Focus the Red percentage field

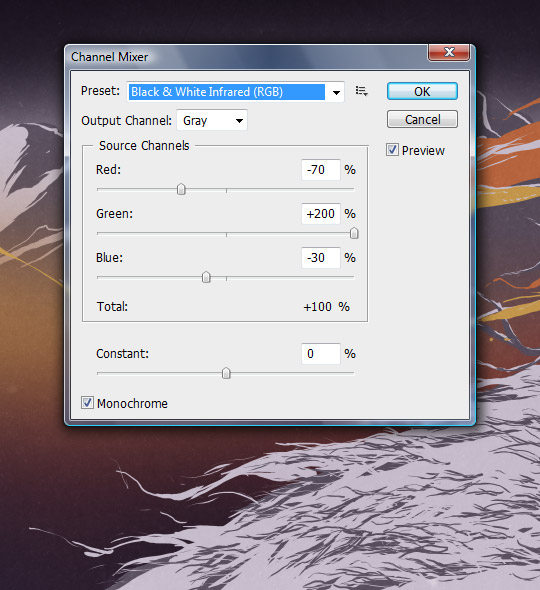(321, 170)
